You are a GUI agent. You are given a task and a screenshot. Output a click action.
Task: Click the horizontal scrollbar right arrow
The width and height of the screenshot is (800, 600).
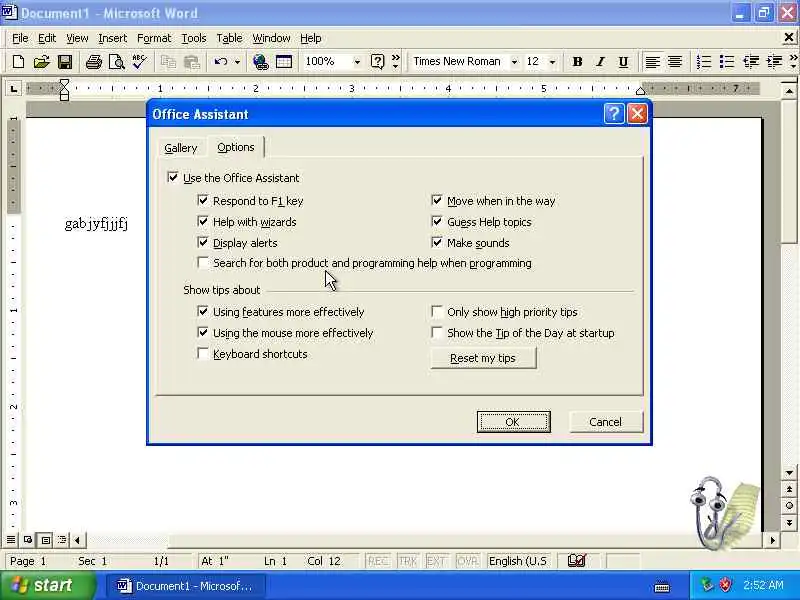[x=772, y=540]
